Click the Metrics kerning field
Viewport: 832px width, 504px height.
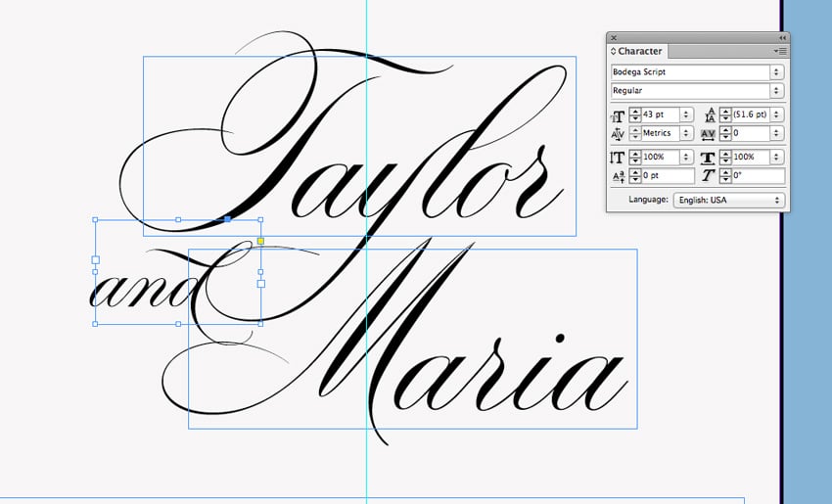click(661, 133)
